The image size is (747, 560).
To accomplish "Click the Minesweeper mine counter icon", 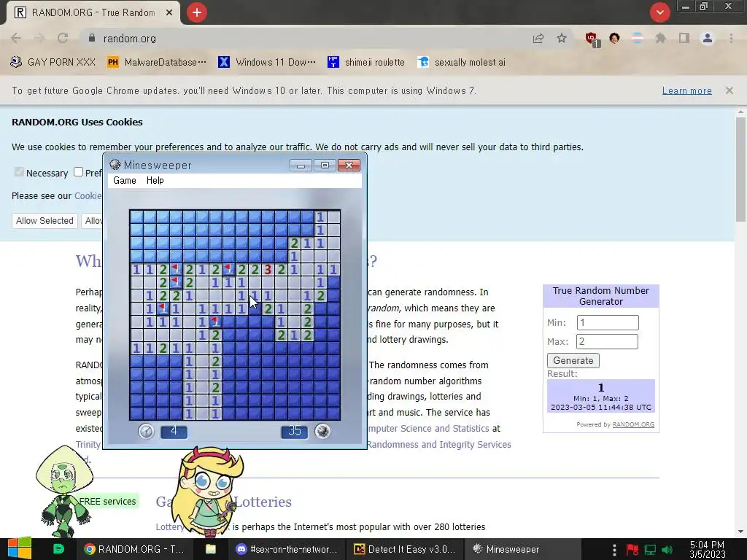I will [x=322, y=431].
